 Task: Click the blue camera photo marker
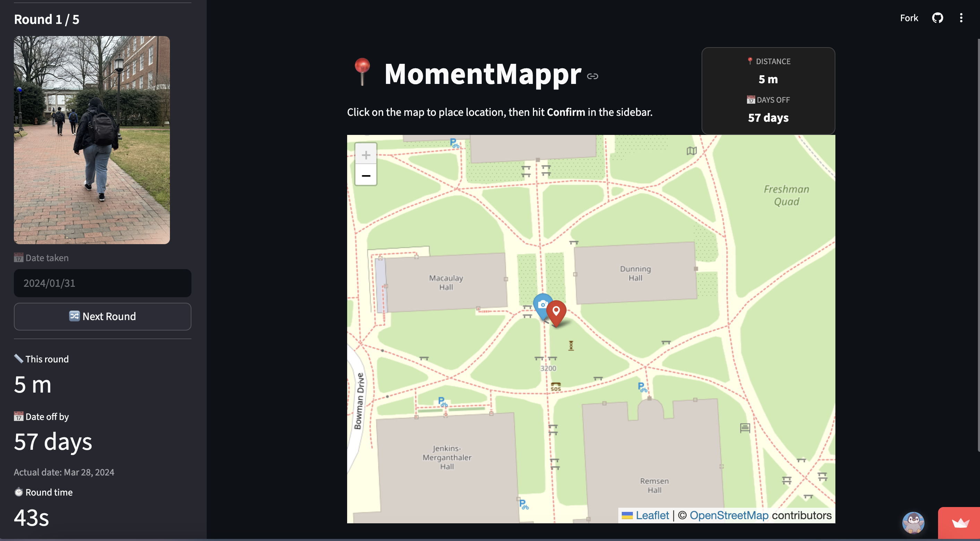click(x=541, y=304)
